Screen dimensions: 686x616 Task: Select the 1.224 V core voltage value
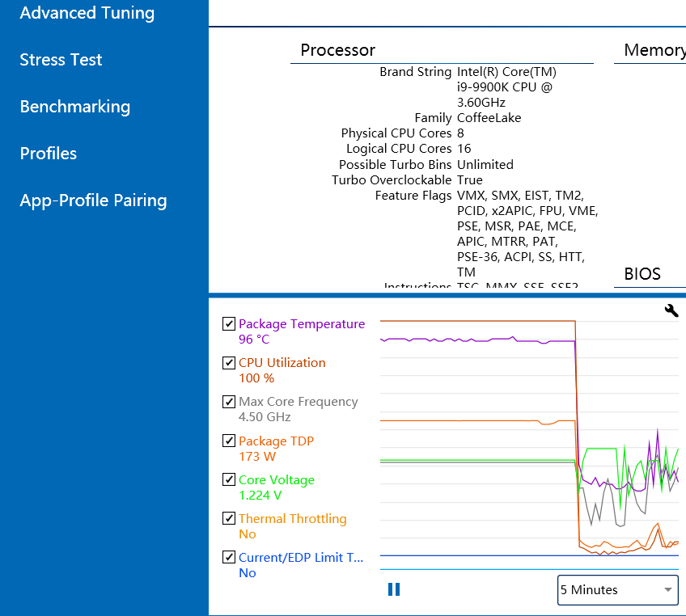[260, 496]
